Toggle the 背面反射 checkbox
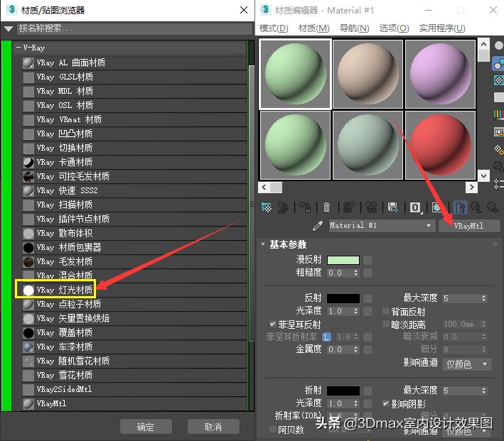This screenshot has width=504, height=441. pos(386,311)
